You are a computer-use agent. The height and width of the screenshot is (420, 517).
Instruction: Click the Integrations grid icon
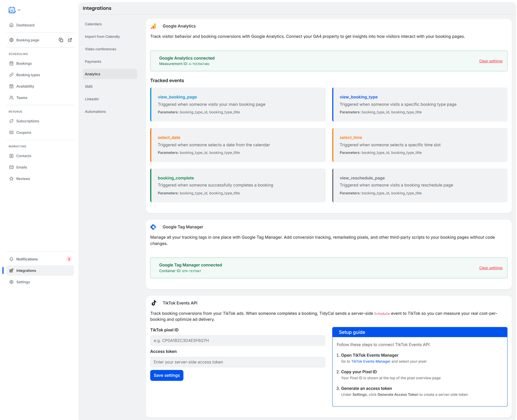(x=11, y=270)
